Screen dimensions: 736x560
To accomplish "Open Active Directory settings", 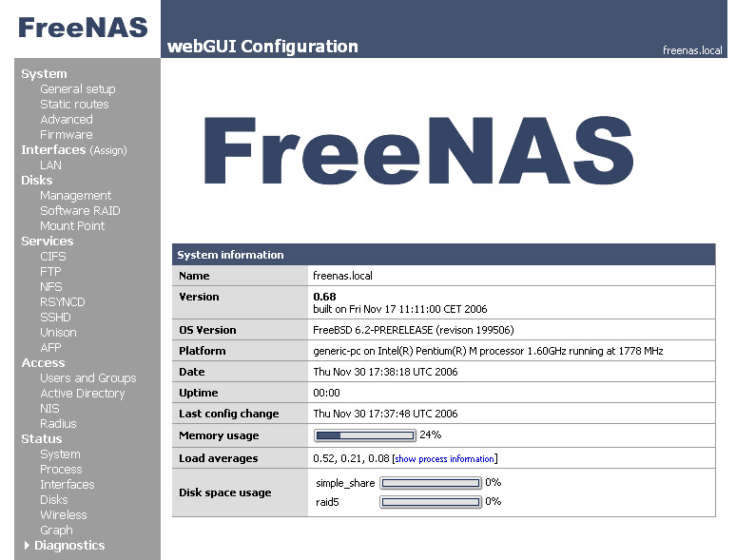I will point(83,394).
